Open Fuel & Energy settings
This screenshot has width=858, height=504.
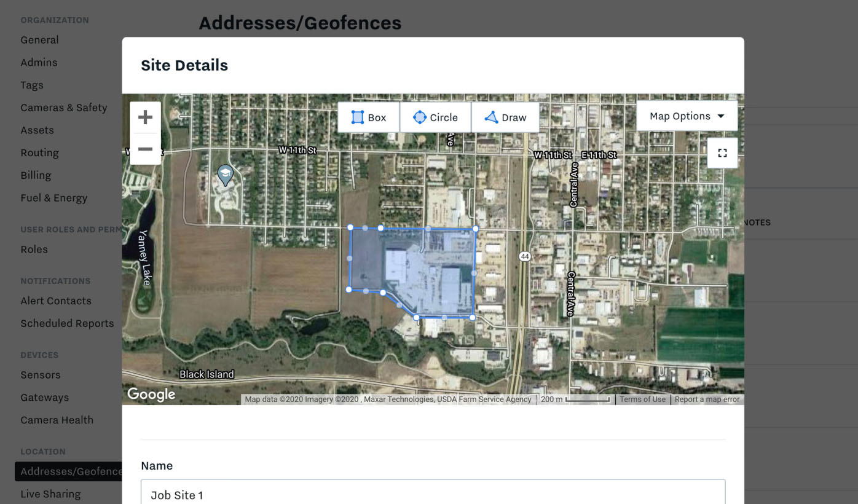coord(54,198)
